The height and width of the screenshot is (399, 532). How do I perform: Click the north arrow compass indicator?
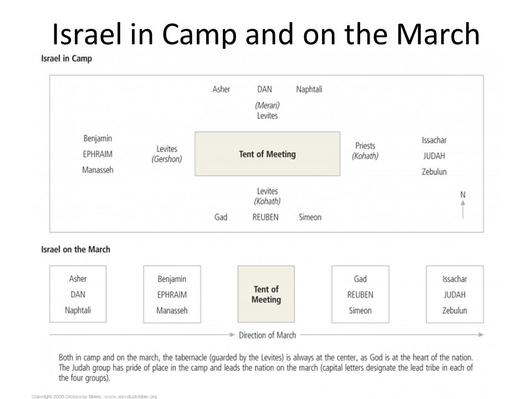[x=463, y=205]
